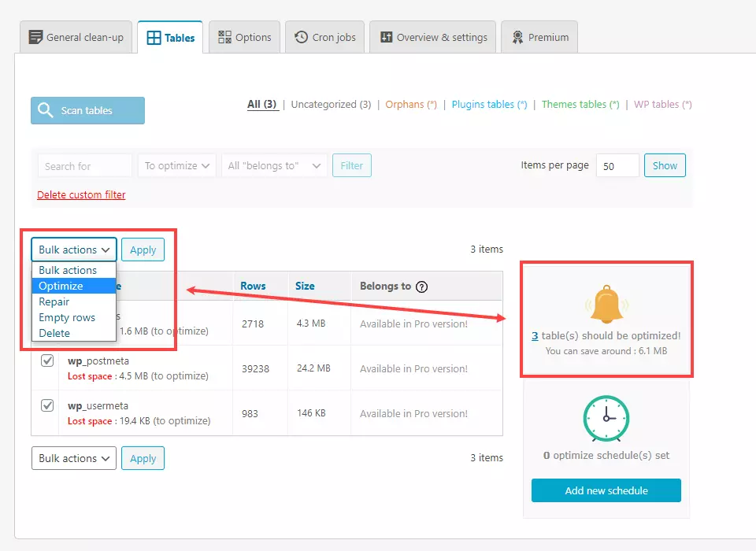
Task: Open the bottom Bulk actions dropdown
Action: tap(74, 458)
